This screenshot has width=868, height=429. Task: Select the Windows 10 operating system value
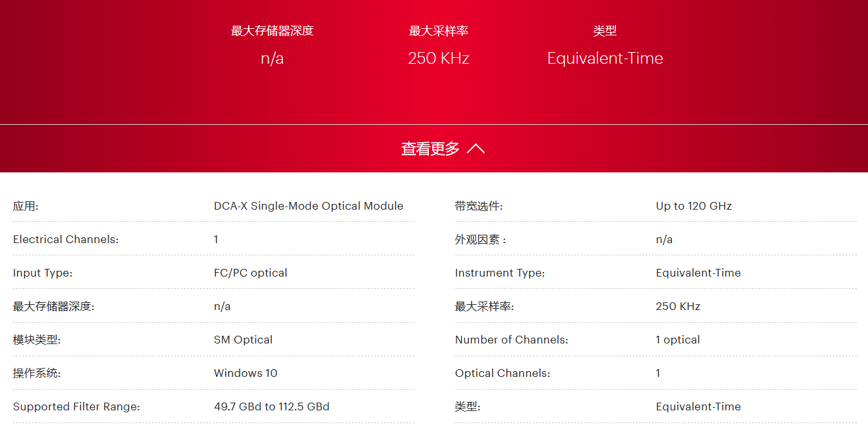246,374
